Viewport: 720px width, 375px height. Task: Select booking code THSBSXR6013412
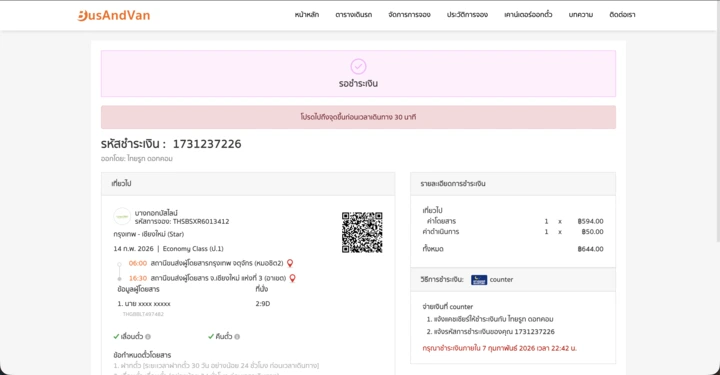(201, 221)
